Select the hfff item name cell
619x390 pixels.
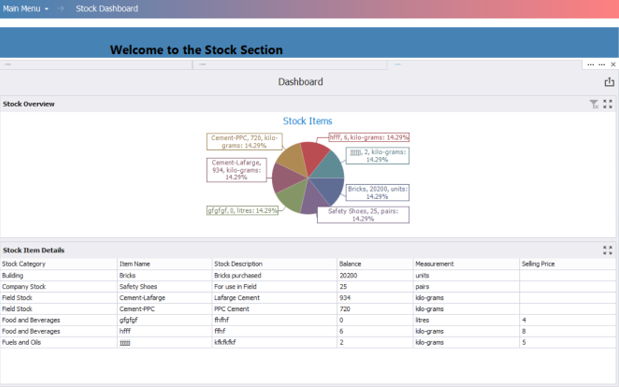coord(165,331)
